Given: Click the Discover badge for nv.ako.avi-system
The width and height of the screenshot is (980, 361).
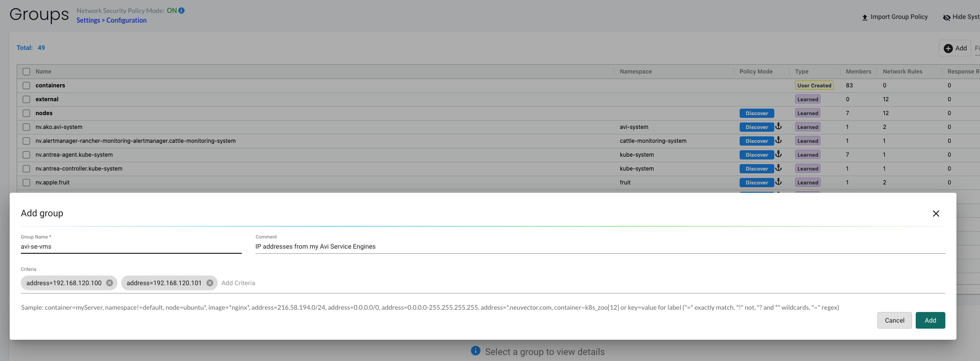Looking at the screenshot, I should pos(757,127).
